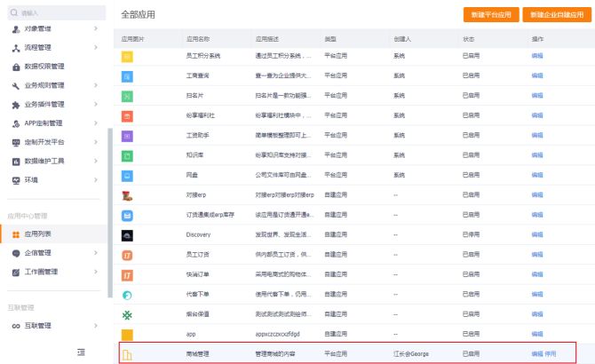Click 停用 link for 商城管理
Image resolution: width=595 pixels, height=364 pixels.
click(551, 354)
